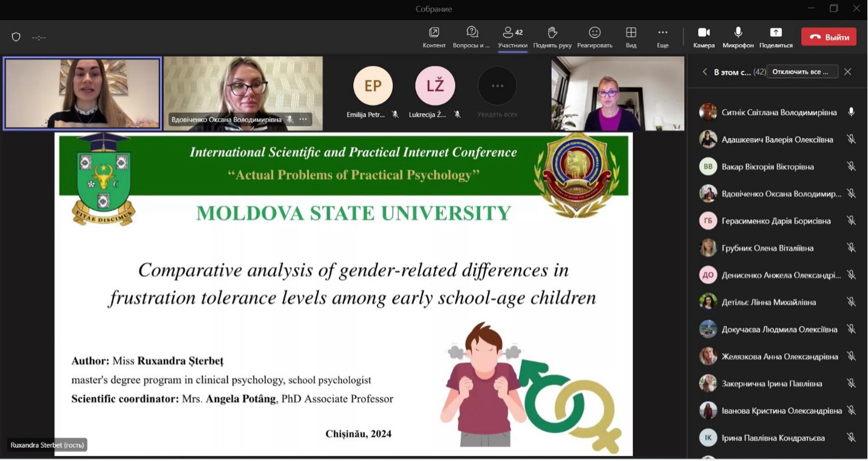Toggle muted mic for Вакар Вікторія Вікторівна
The width and height of the screenshot is (868, 461).
[852, 166]
